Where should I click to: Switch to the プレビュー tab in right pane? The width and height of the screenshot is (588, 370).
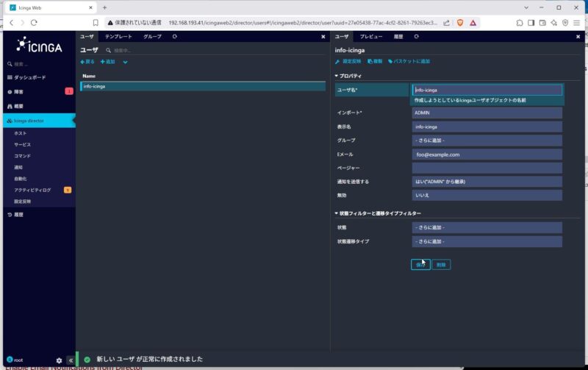point(371,36)
